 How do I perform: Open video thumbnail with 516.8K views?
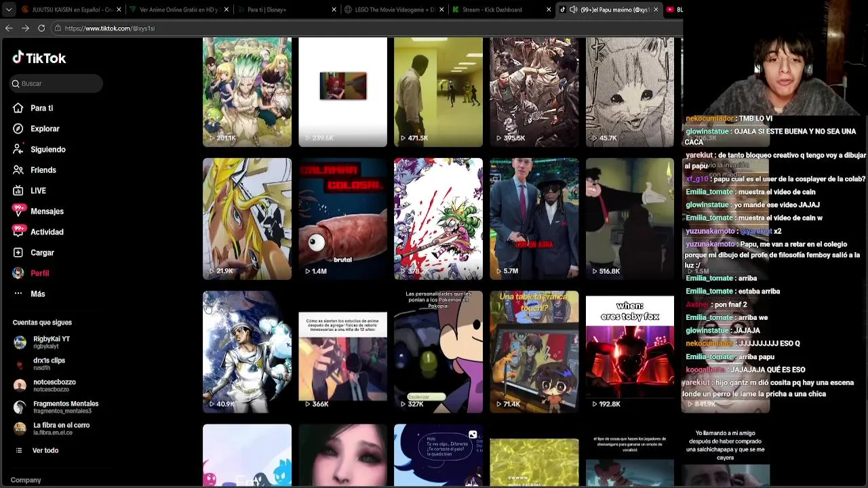pyautogui.click(x=630, y=219)
